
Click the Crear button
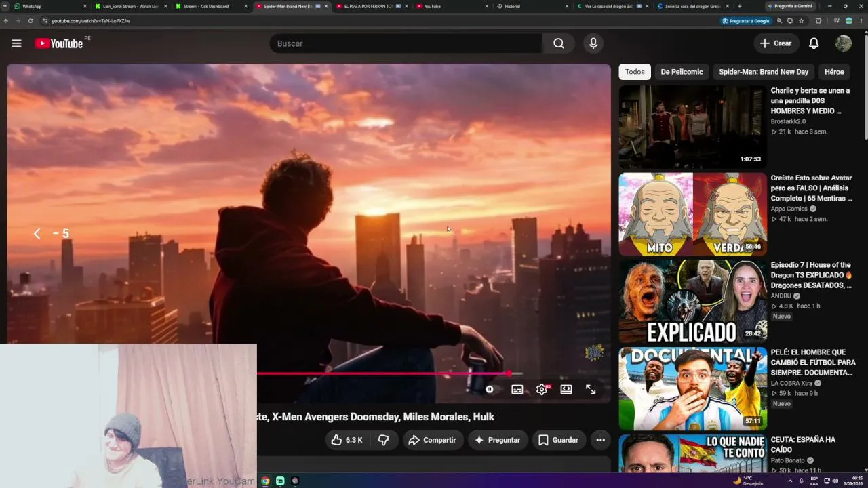click(x=776, y=43)
